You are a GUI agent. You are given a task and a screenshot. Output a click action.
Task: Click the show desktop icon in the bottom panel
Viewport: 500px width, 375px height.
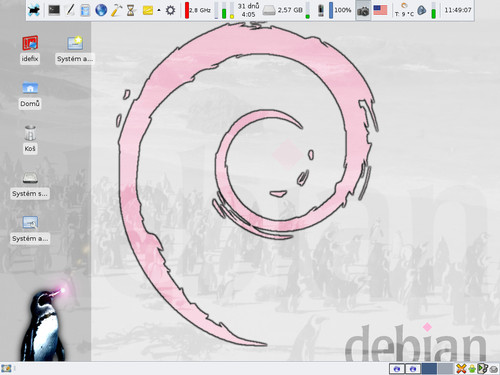(6, 368)
